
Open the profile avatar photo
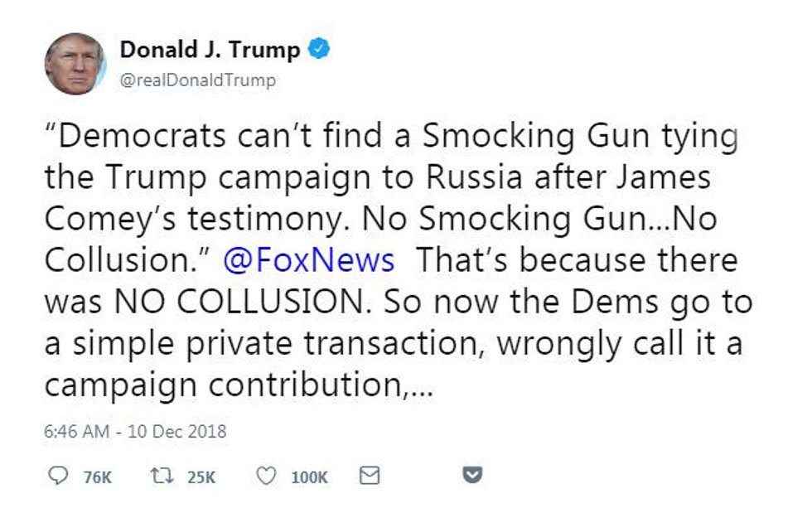[75, 64]
